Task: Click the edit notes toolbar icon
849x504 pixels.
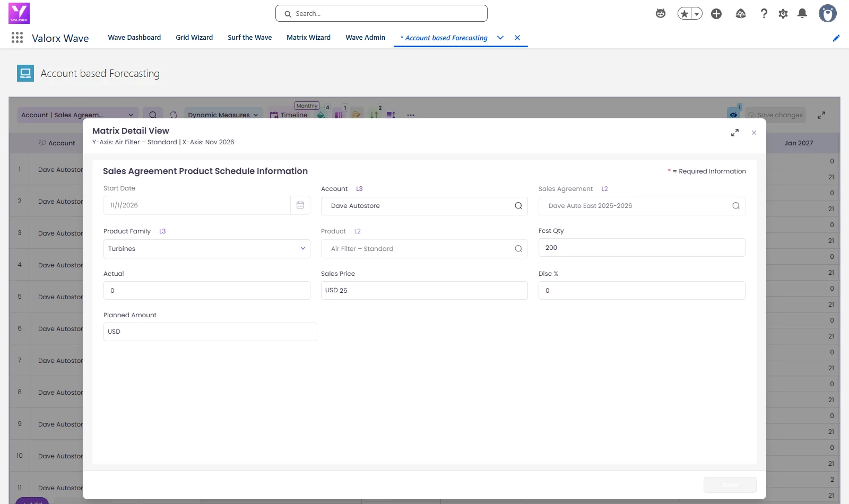Action: coord(357,115)
